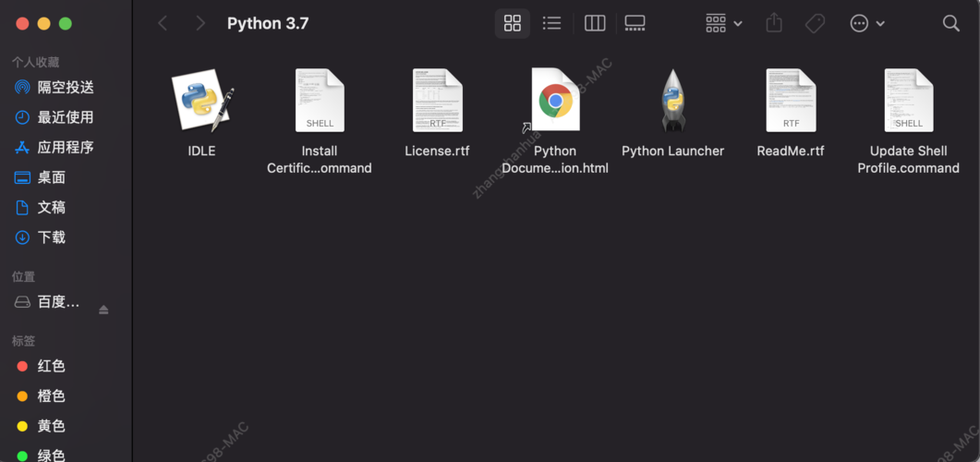This screenshot has width=980, height=462.
Task: Open the Python Documentation.html Chrome icon
Action: (555, 100)
